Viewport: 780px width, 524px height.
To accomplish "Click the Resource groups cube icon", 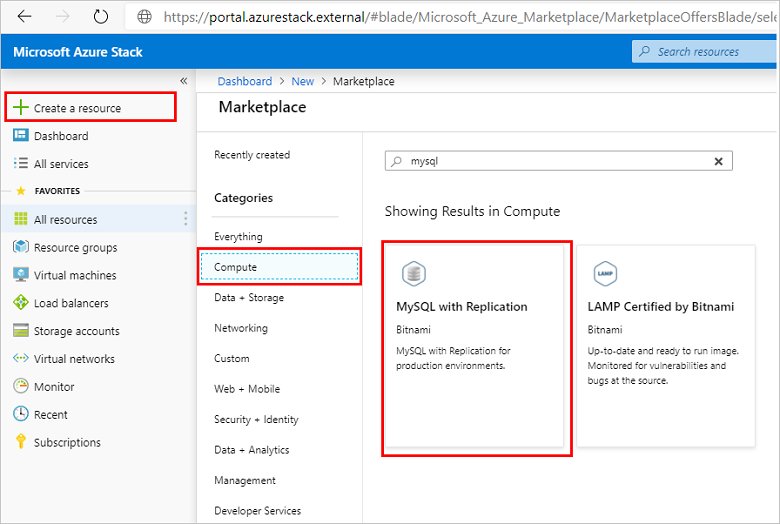I will [21, 248].
